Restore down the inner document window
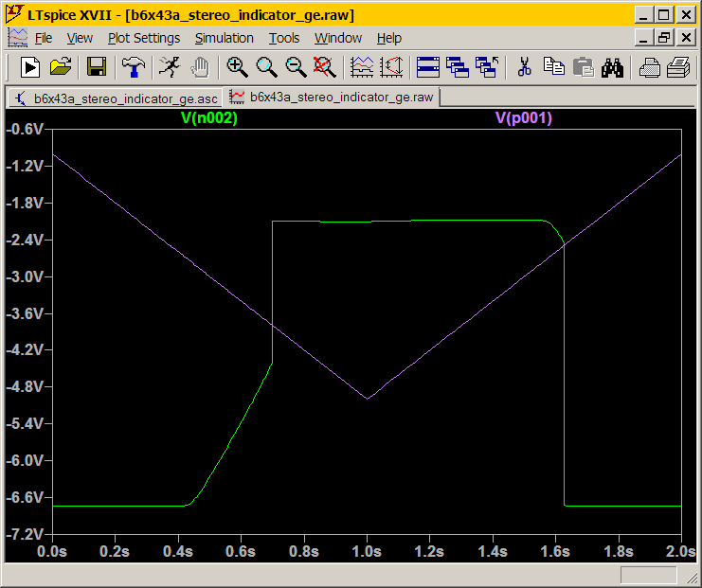 (664, 38)
